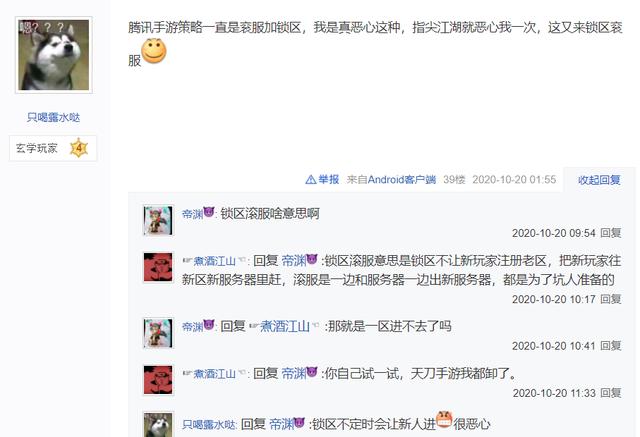Click the username 帝渊 in the first reply
The width and height of the screenshot is (640, 437).
(x=192, y=214)
